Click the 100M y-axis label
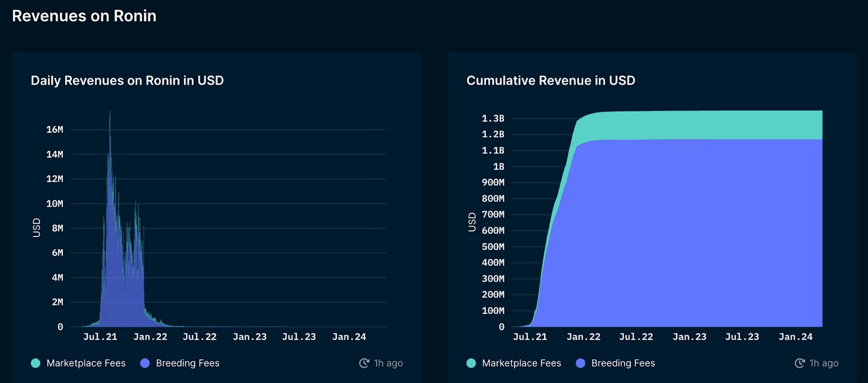The image size is (868, 383). pos(493,311)
